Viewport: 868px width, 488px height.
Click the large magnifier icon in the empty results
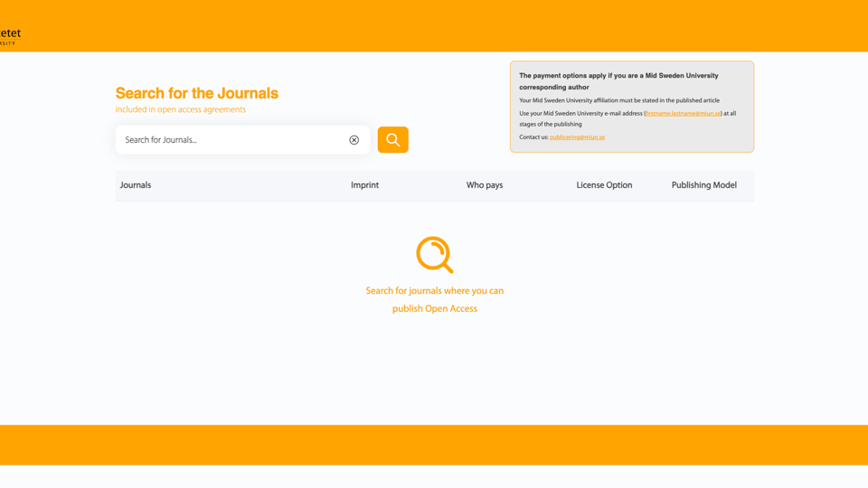point(435,255)
